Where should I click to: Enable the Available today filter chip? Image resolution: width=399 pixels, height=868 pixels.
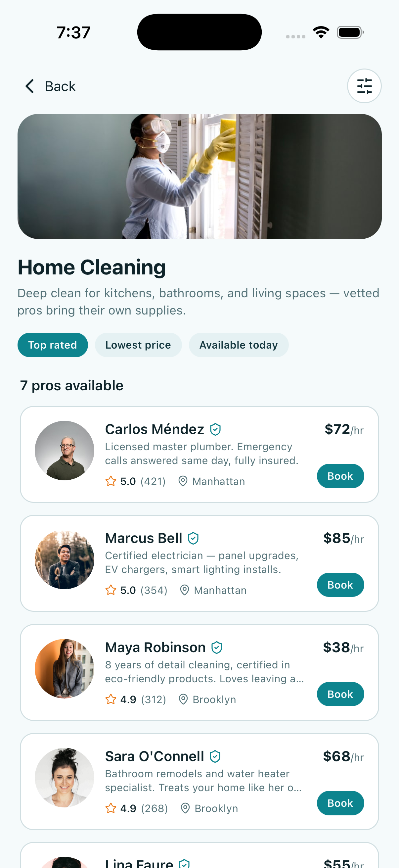(x=239, y=345)
